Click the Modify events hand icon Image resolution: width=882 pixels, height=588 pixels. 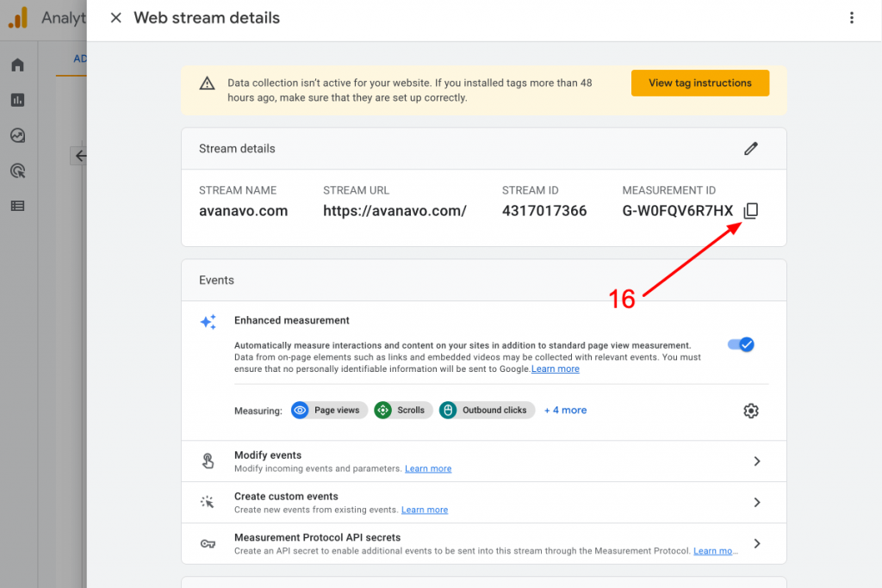click(208, 461)
